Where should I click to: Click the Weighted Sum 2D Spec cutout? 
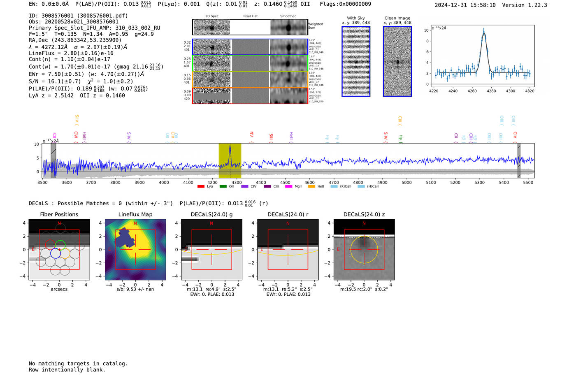click(x=212, y=28)
